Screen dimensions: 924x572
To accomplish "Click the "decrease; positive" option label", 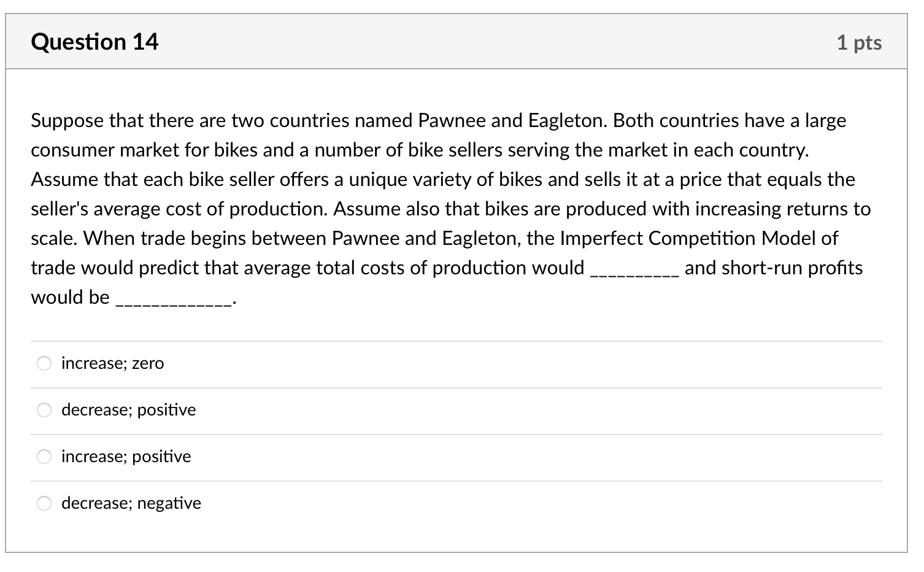I will (128, 410).
